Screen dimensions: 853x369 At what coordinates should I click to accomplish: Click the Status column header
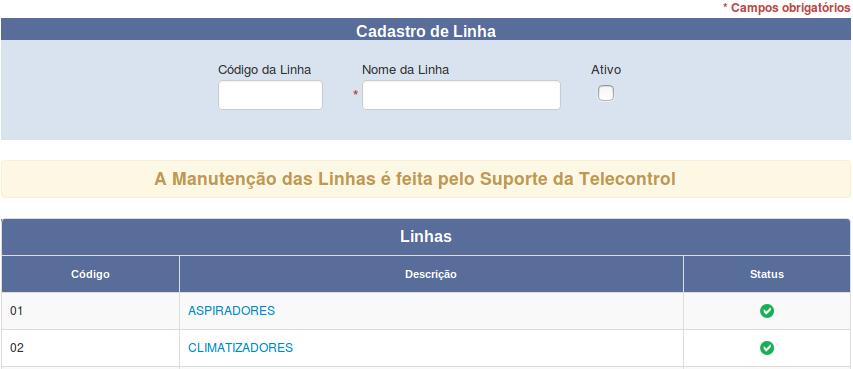(767, 274)
